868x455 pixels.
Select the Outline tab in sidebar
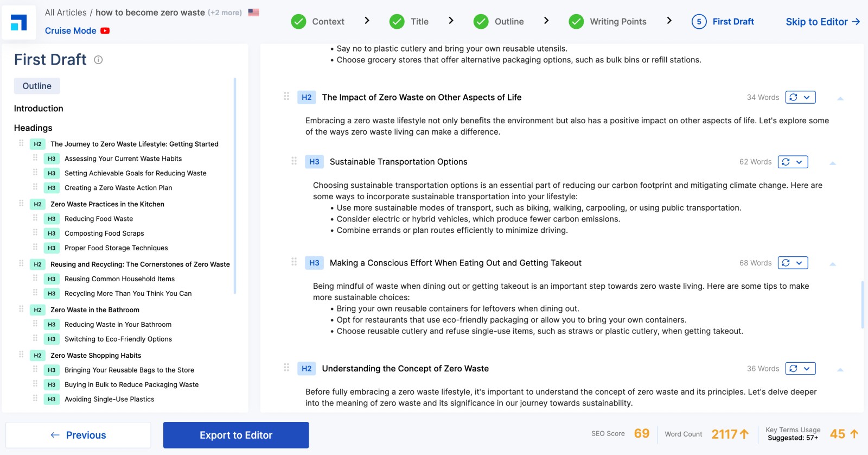(x=37, y=86)
